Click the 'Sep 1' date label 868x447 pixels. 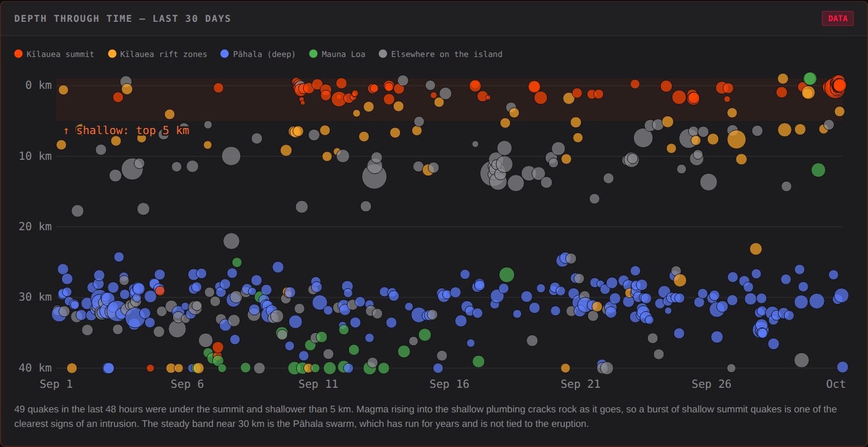tap(56, 384)
